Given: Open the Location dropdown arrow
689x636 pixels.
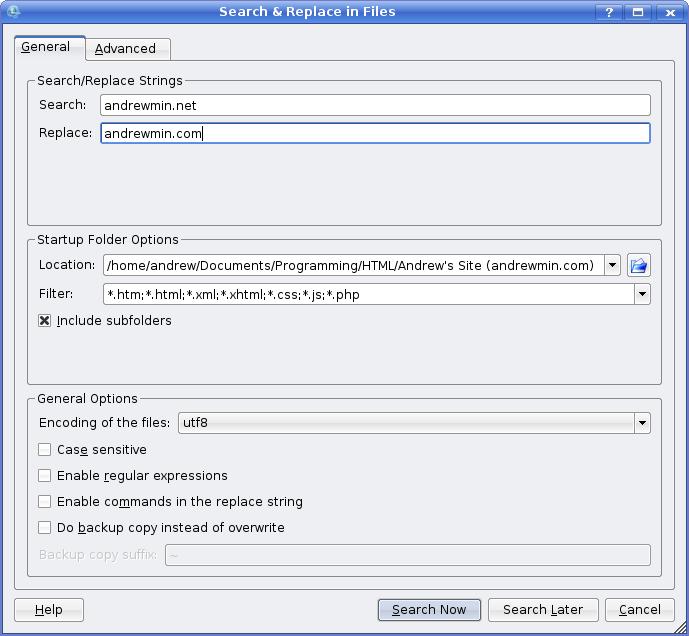Looking at the screenshot, I should click(x=612, y=265).
